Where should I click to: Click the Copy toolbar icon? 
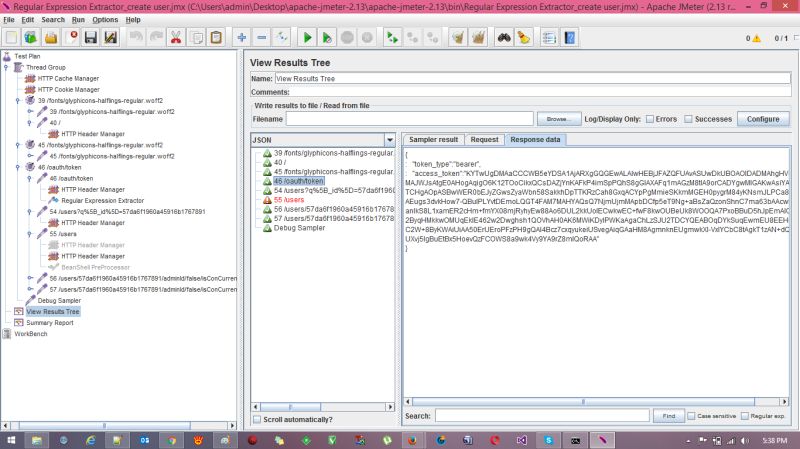pos(196,37)
